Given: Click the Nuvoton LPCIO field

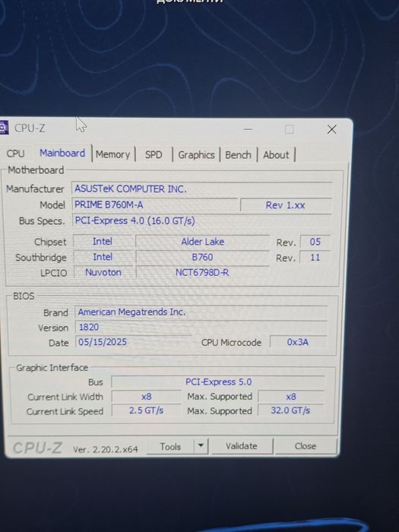Looking at the screenshot, I should (x=103, y=272).
